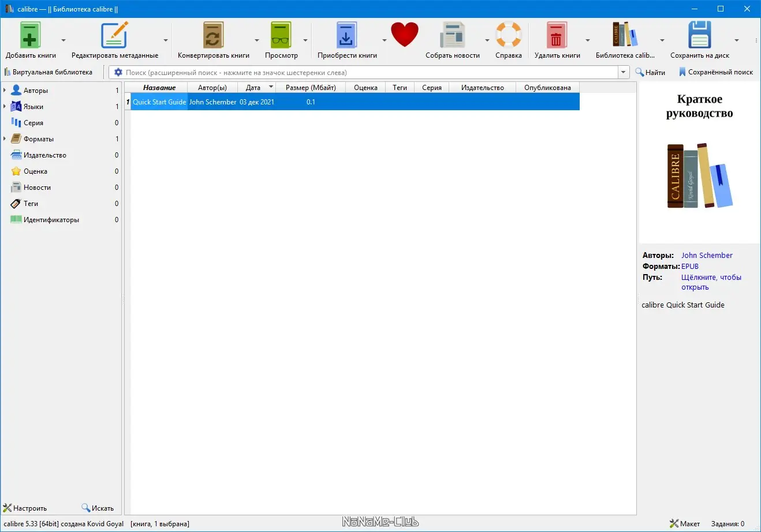Sort by the Опубликована column header

tap(547, 88)
